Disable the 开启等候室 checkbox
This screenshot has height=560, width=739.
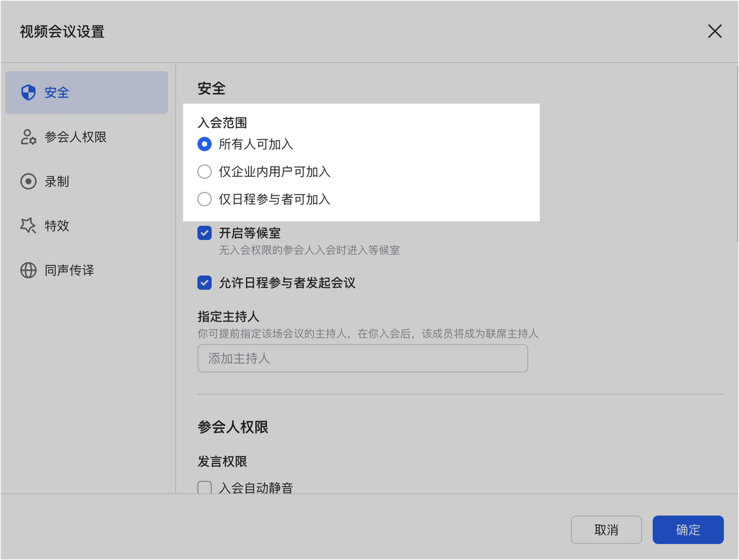[x=204, y=233]
